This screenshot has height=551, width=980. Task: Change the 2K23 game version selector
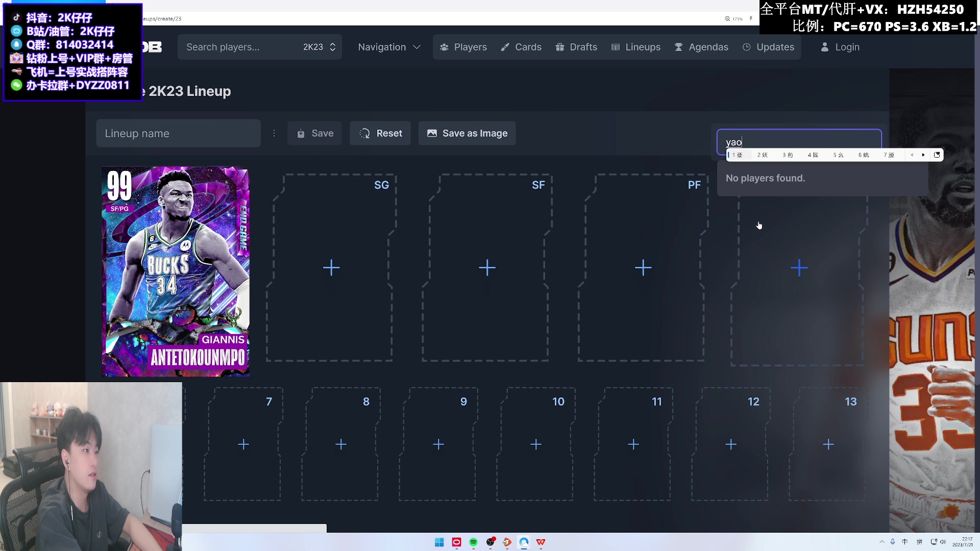click(320, 47)
